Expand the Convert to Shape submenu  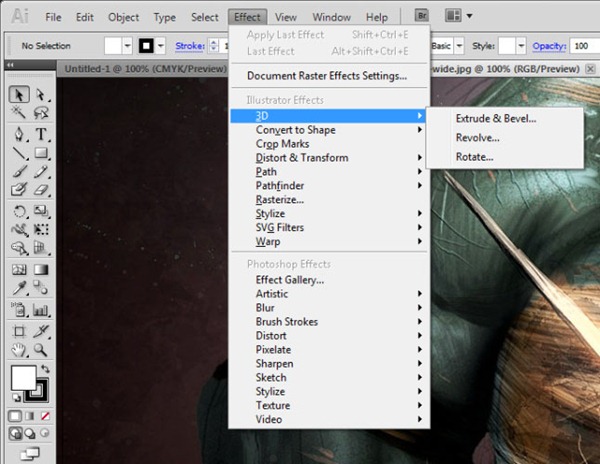329,130
